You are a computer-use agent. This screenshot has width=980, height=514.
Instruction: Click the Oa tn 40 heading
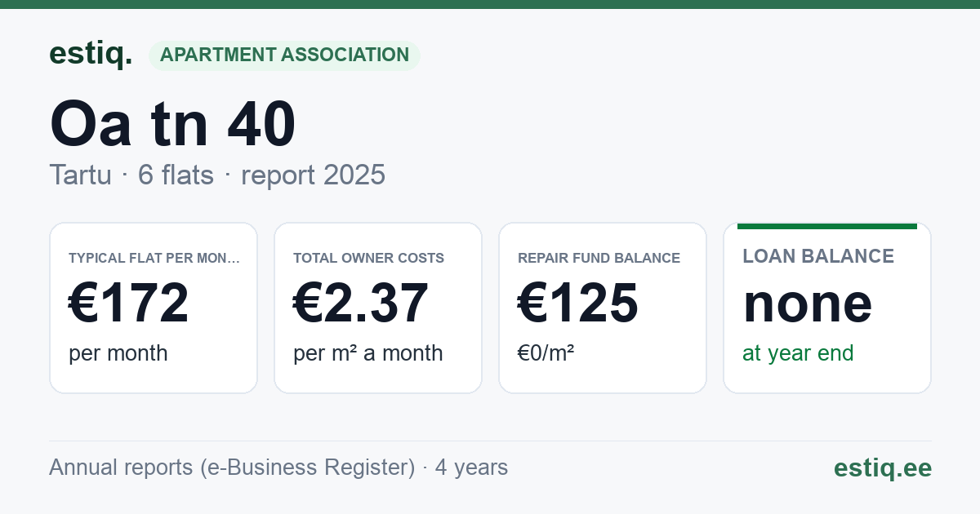point(172,124)
